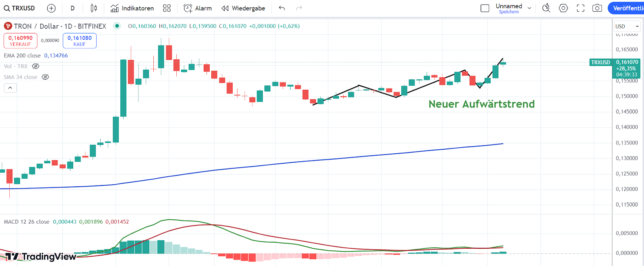This screenshot has height=266, width=644.
Task: Click the Unnamed Speichern layout name
Action: click(509, 8)
